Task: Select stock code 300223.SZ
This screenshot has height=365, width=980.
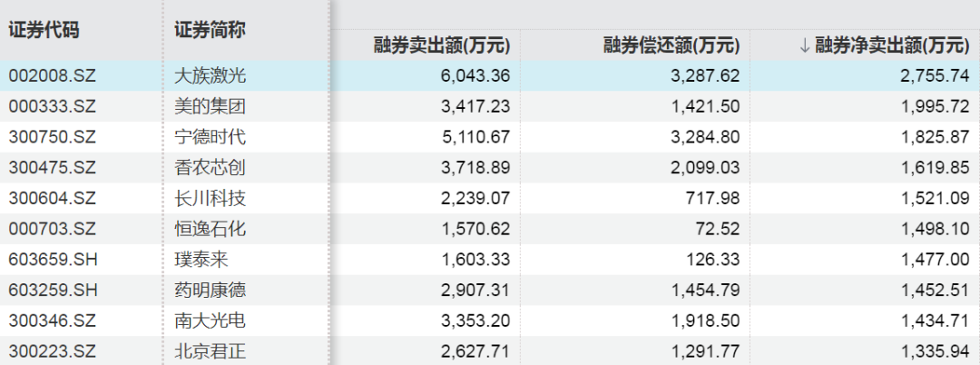Action: [x=52, y=352]
